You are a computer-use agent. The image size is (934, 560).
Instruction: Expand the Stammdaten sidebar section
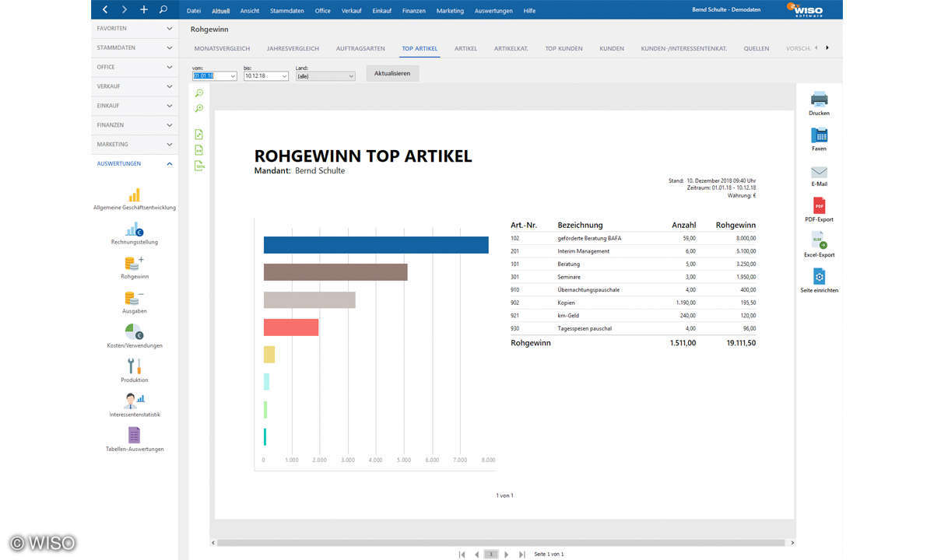pyautogui.click(x=134, y=47)
